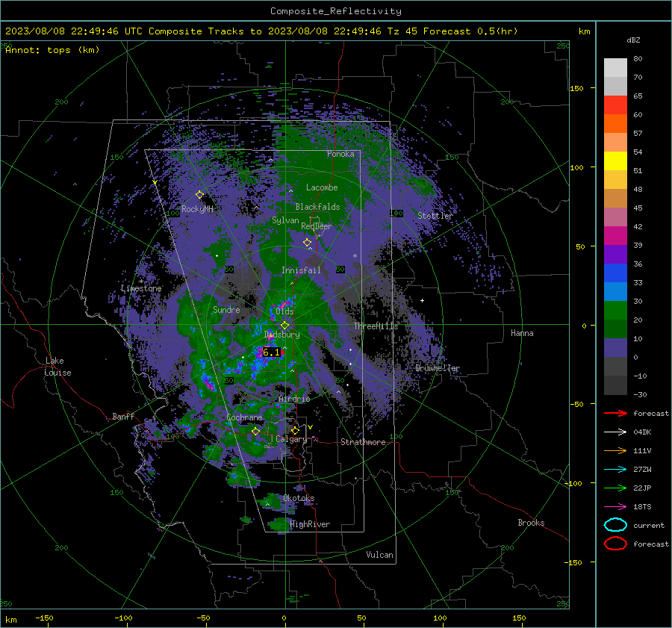Select the 6.1 storm top label
Viewport: 672px width, 628px height.
(x=271, y=352)
